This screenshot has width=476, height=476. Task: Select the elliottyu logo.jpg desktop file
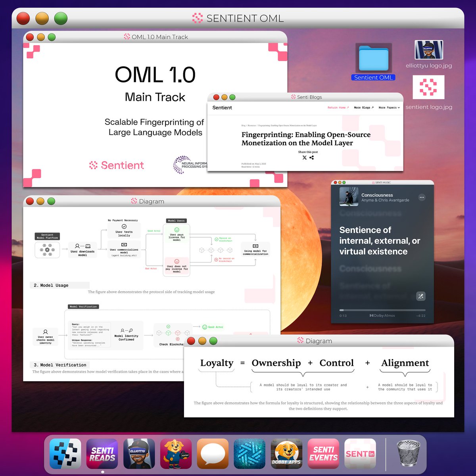click(429, 54)
